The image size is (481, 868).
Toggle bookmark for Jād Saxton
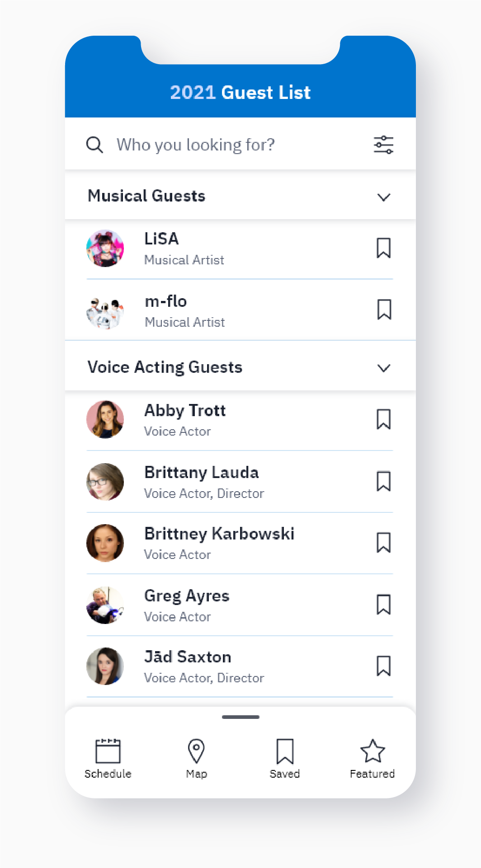(384, 666)
